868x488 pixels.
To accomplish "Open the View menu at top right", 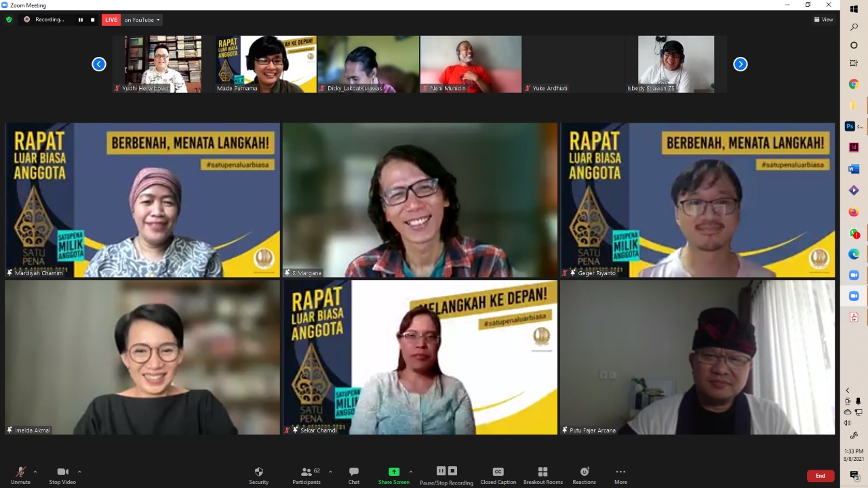I will [x=823, y=19].
